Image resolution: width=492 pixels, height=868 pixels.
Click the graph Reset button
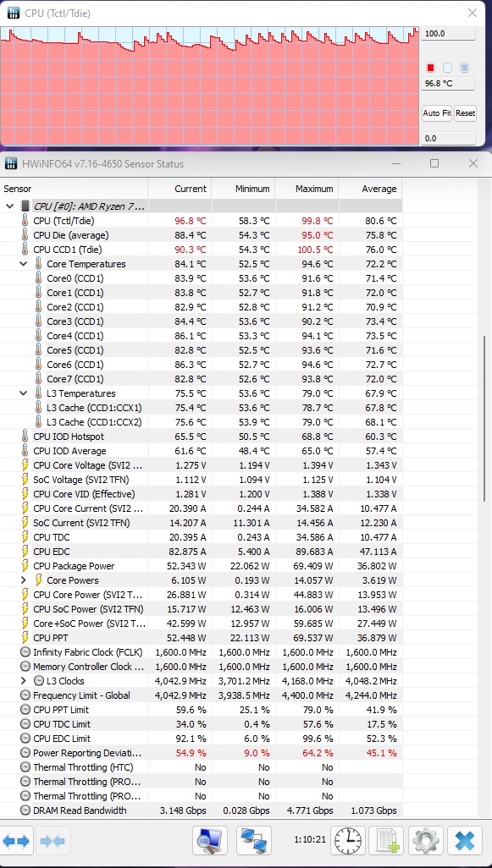click(x=466, y=113)
